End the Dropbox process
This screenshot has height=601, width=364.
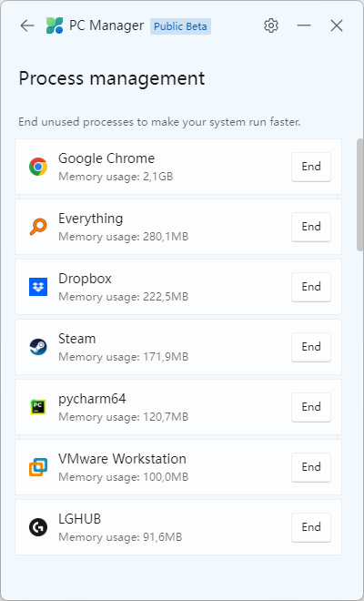click(x=311, y=287)
